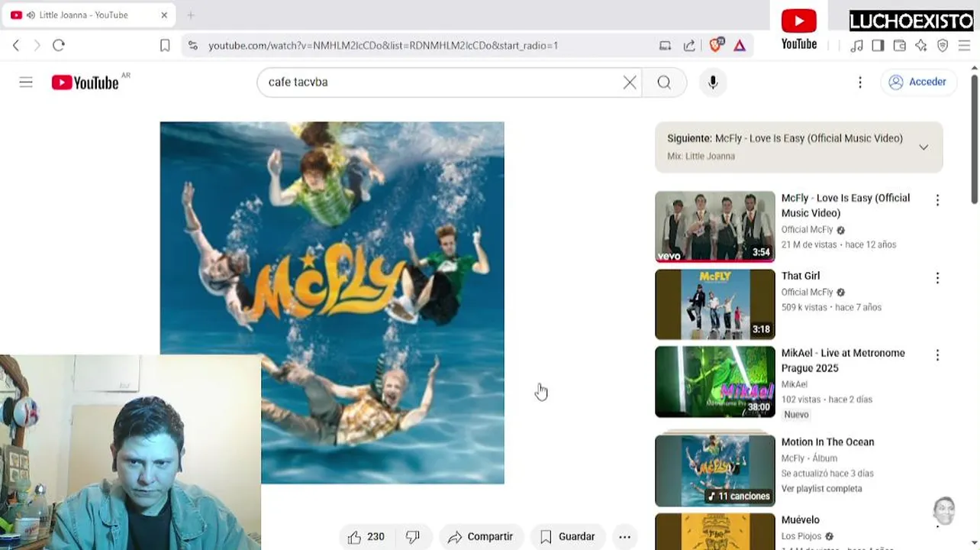Click MikAel - Live at Metronome title
The width and height of the screenshot is (980, 550).
pos(843,361)
